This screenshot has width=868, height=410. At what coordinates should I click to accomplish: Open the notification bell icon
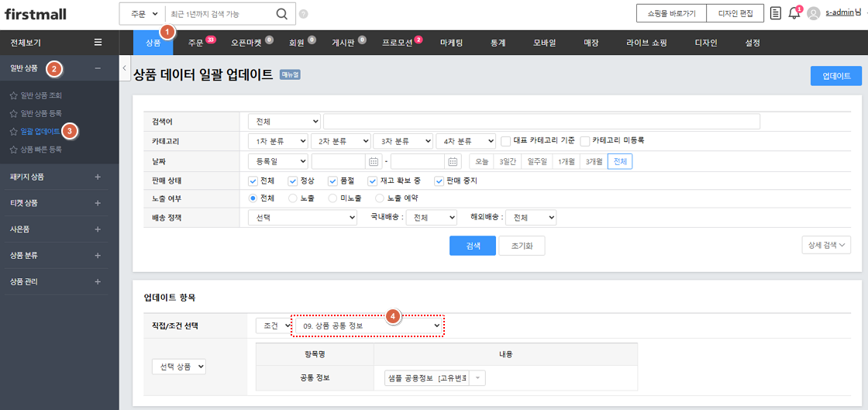point(794,13)
